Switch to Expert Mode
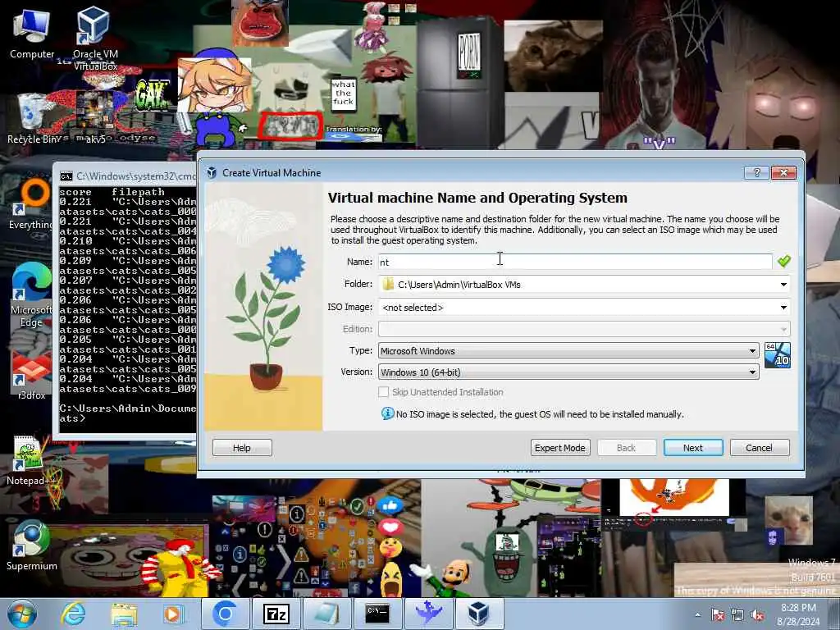This screenshot has height=630, width=840. click(559, 448)
